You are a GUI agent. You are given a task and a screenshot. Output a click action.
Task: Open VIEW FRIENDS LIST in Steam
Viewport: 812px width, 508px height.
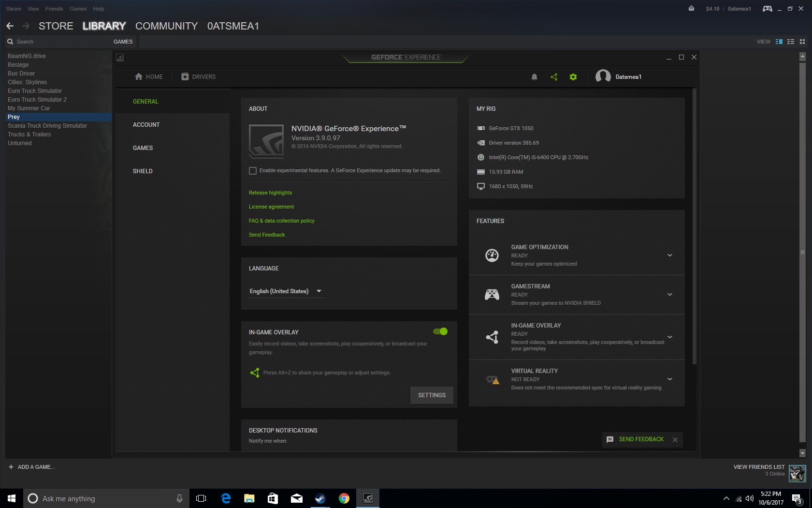click(759, 467)
